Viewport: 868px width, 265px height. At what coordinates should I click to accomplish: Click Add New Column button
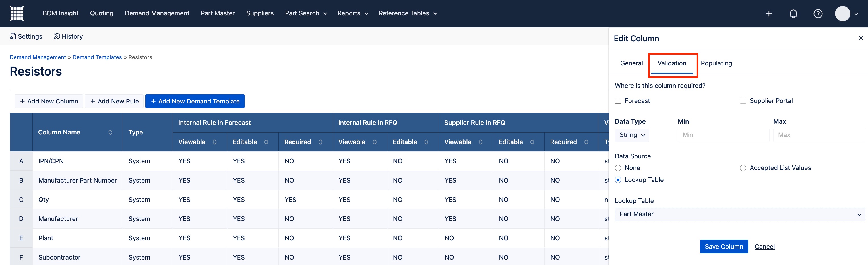coord(49,101)
